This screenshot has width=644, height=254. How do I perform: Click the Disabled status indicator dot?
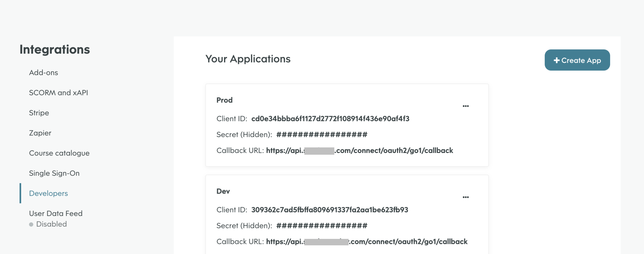pos(31,225)
